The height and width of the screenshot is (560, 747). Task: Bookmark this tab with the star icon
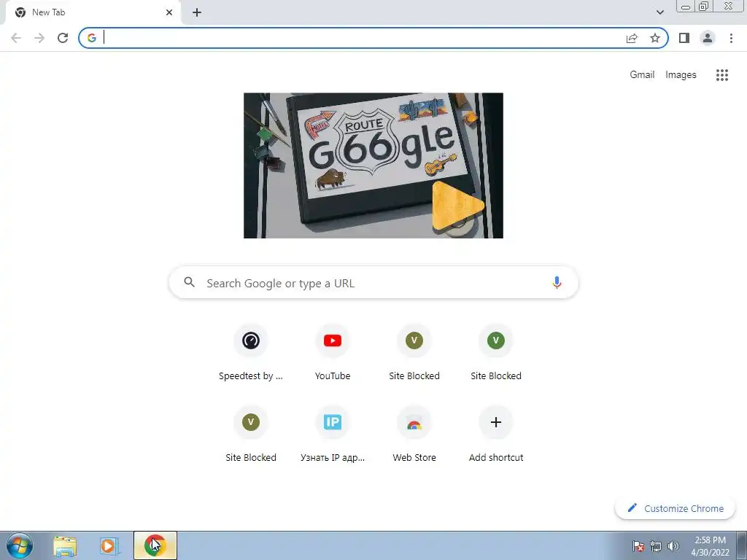click(x=655, y=38)
